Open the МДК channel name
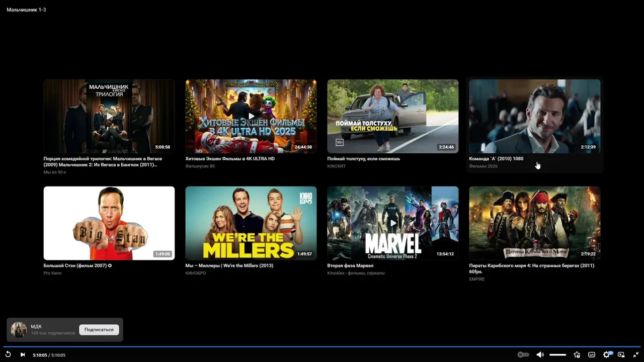This screenshot has width=644, height=362. click(x=36, y=327)
